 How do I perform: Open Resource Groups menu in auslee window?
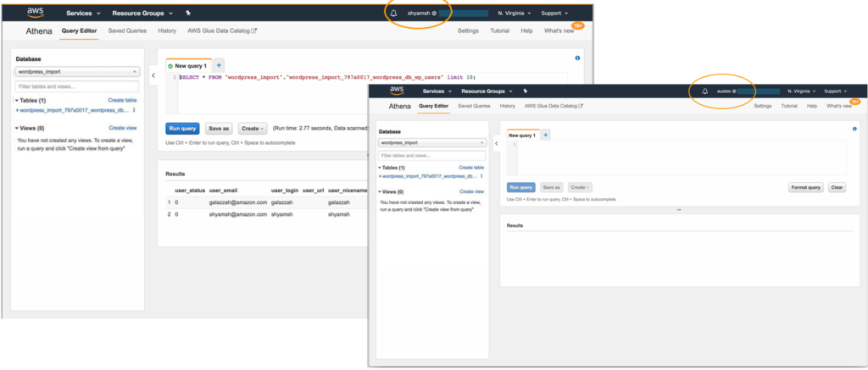coord(487,91)
